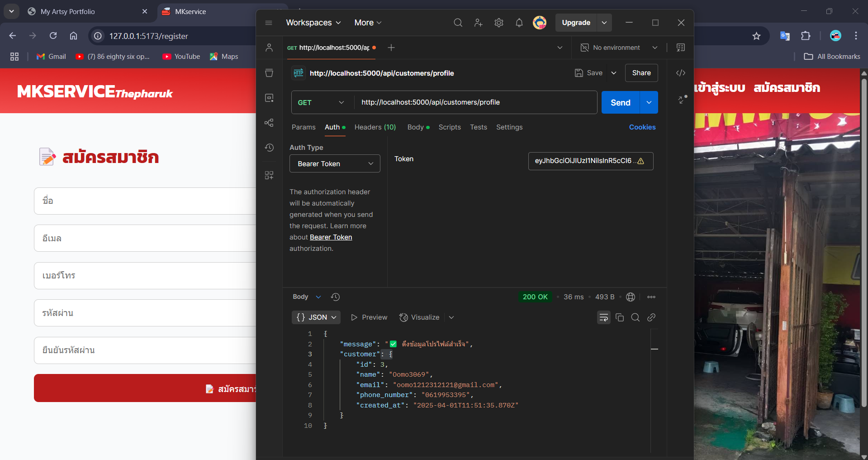868x460 pixels.
Task: Open Postman settings gear icon
Action: pos(498,23)
